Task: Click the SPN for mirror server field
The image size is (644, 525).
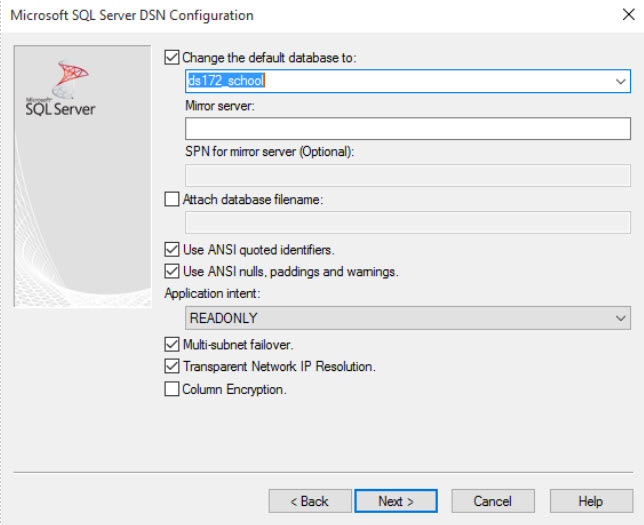Action: tap(408, 176)
